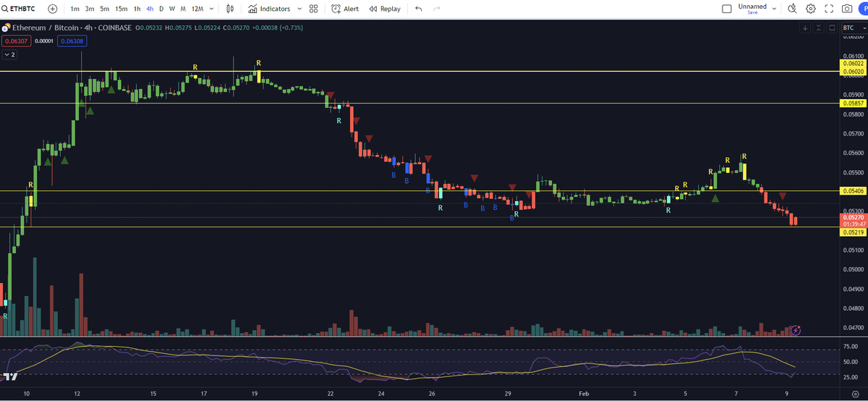Select the weekly (W) timeframe
The width and height of the screenshot is (868, 401).
click(x=171, y=9)
